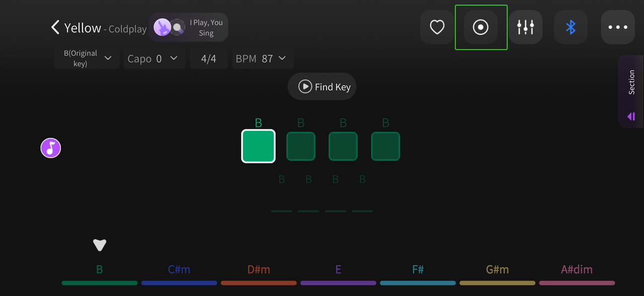Tap the white guitar pick marker
This screenshot has height=296, width=644.
100,245
